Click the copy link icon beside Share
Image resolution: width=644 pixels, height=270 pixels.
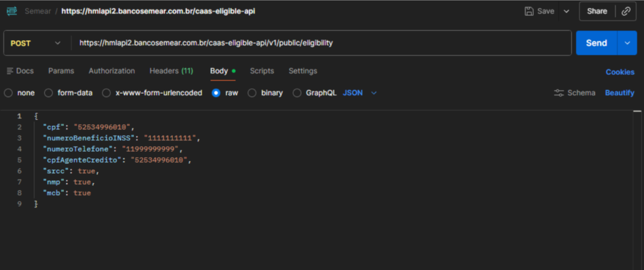[x=626, y=11]
